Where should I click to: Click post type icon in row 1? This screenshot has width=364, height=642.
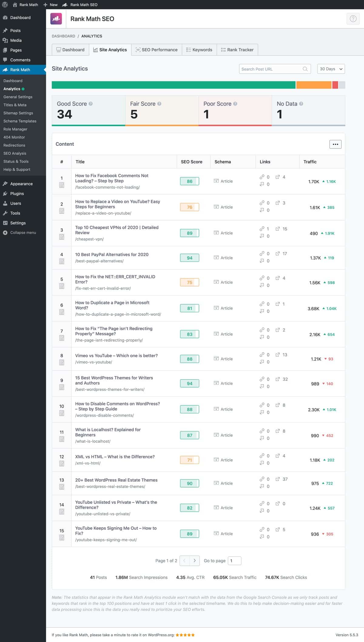(62, 185)
